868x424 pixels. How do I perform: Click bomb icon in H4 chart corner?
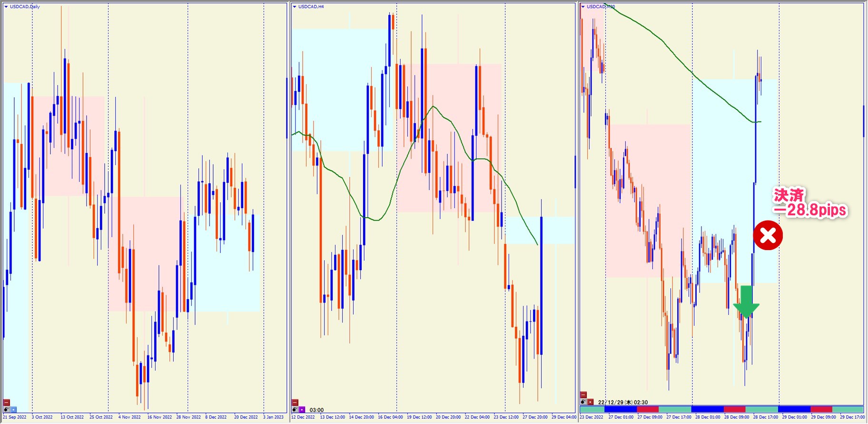pyautogui.click(x=295, y=409)
